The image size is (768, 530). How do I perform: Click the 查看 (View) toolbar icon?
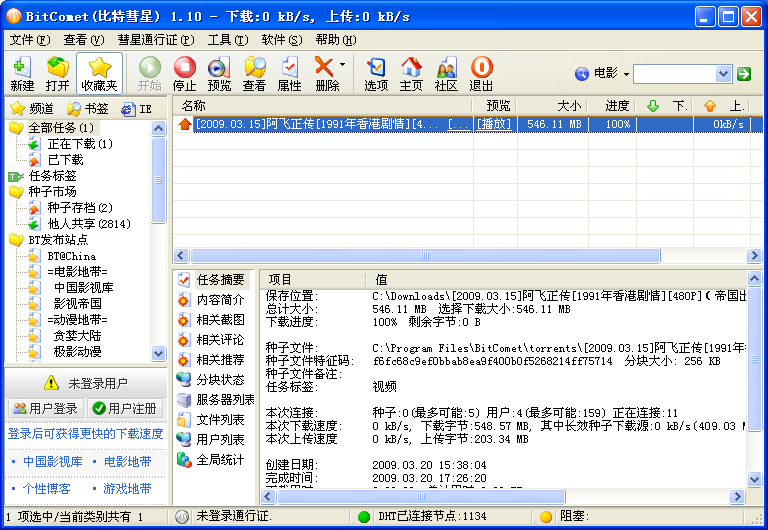254,73
